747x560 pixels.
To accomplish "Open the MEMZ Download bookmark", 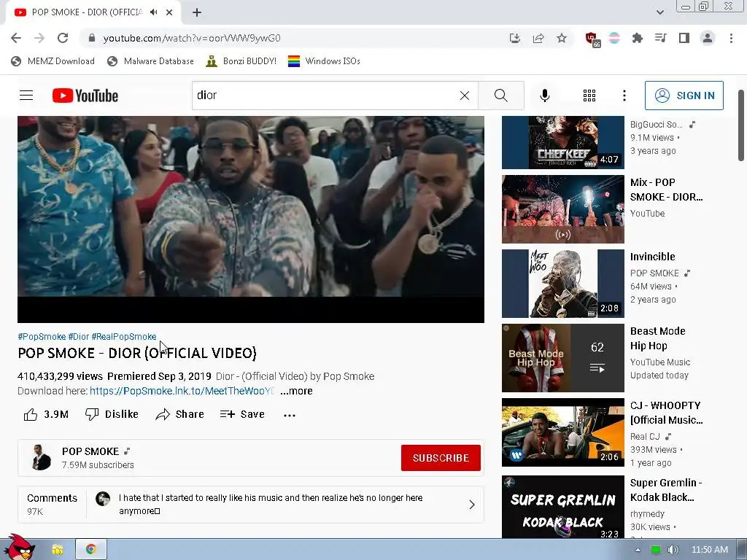I will [53, 61].
